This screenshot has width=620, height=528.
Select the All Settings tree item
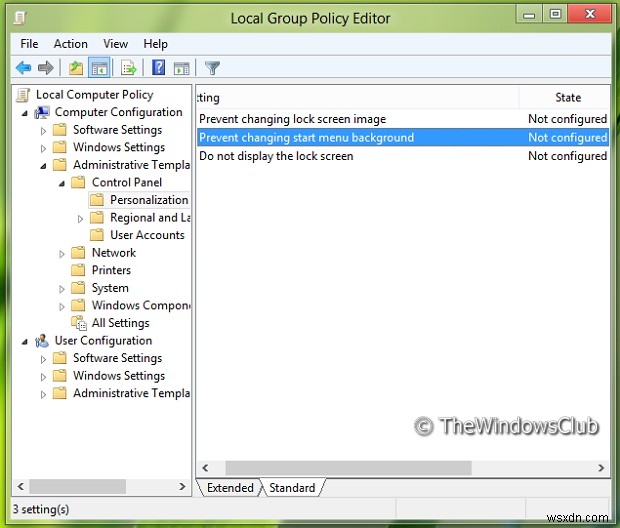[x=121, y=323]
